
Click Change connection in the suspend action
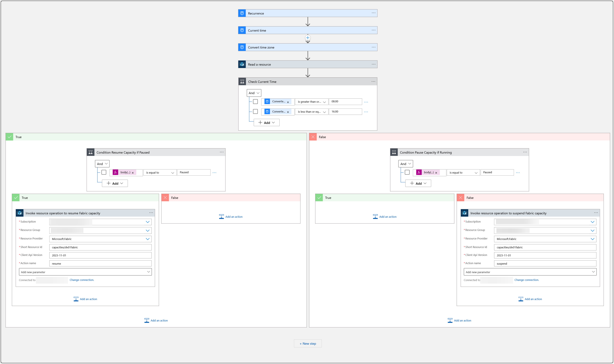point(526,280)
